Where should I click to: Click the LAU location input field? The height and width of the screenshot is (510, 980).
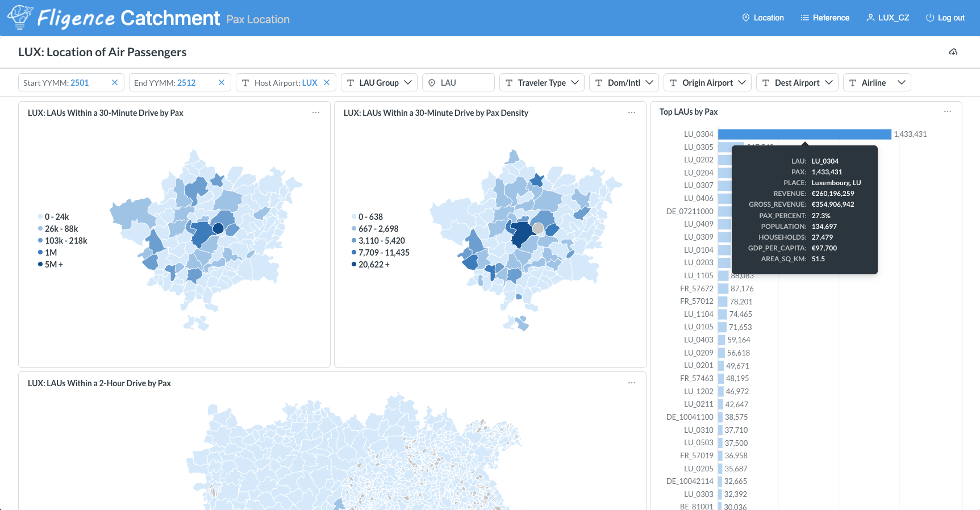(458, 82)
